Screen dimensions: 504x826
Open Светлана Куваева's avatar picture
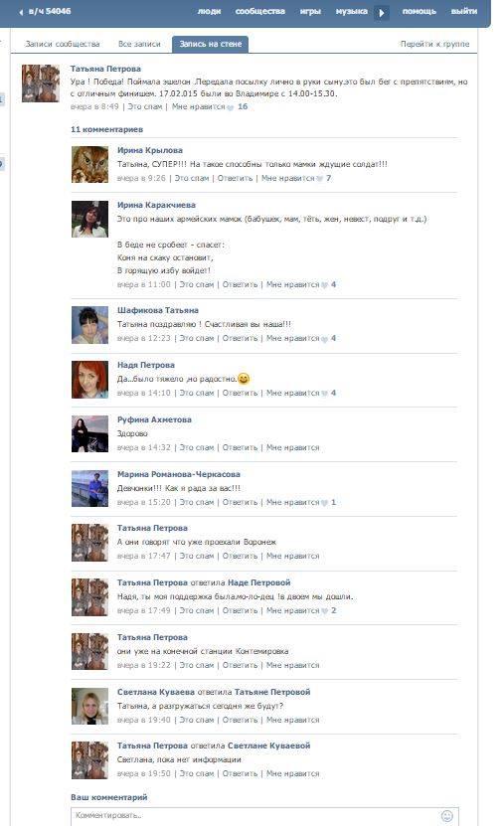pyautogui.click(x=89, y=706)
